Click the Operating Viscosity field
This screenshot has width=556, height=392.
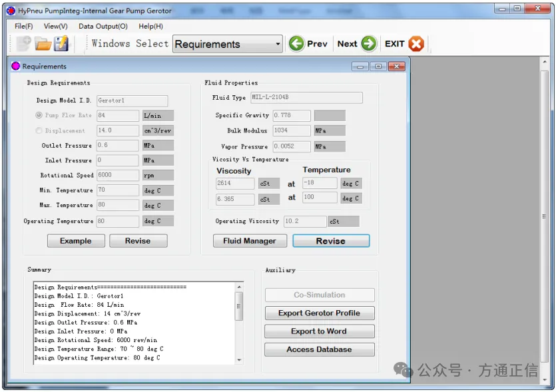305,221
